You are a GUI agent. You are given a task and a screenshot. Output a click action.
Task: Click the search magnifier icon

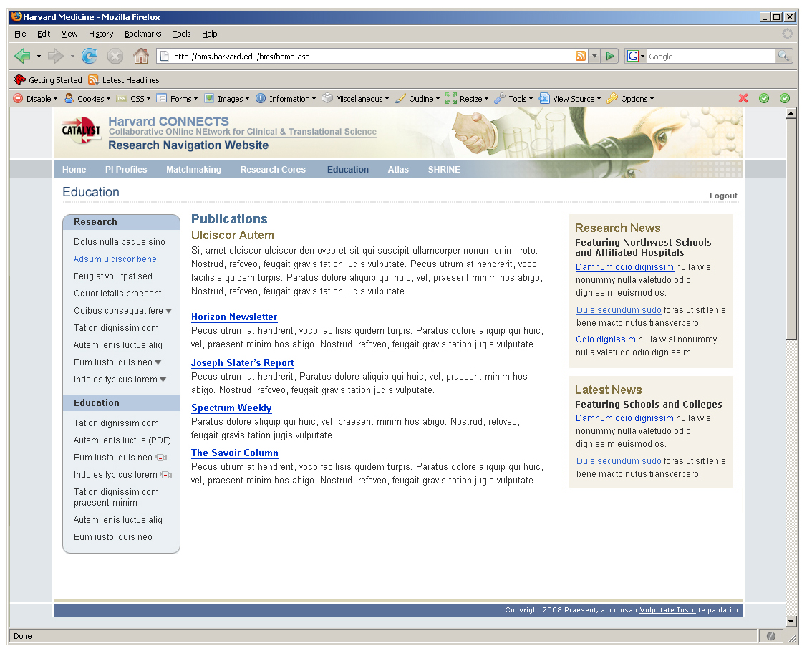pos(783,56)
